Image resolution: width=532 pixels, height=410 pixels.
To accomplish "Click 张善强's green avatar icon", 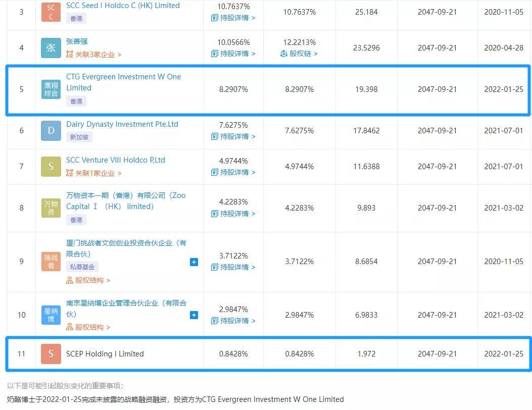I will click(51, 48).
